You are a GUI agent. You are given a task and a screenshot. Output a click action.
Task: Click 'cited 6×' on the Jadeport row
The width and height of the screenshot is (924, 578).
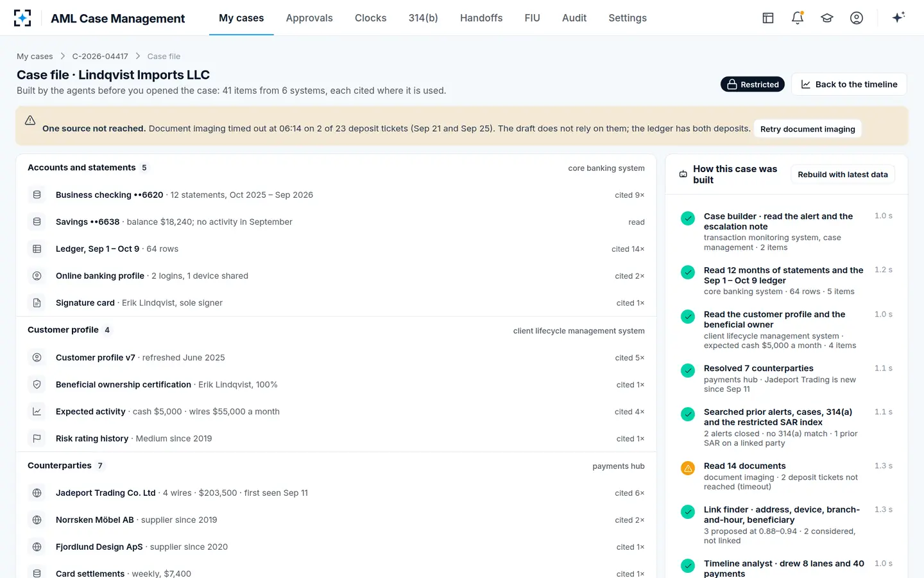[629, 493]
